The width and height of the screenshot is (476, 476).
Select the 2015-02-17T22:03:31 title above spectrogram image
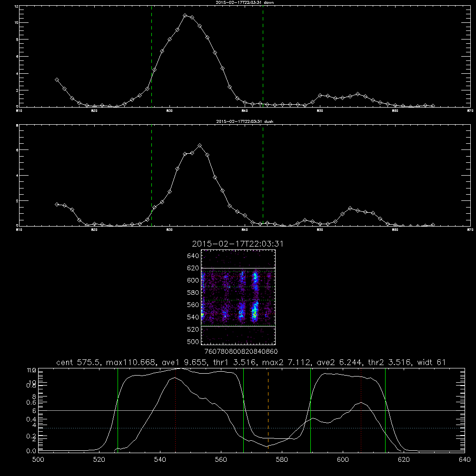coord(238,244)
